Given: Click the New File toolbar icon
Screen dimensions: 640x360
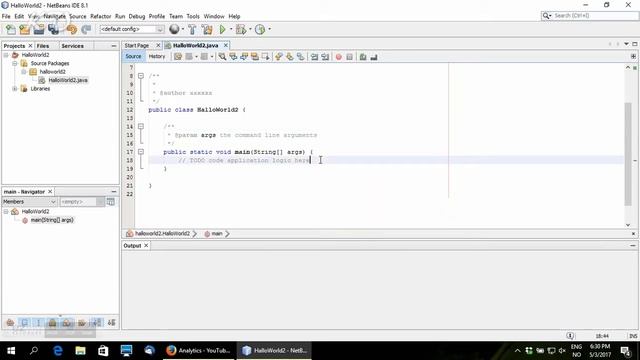Looking at the screenshot, I should click(x=11, y=29).
